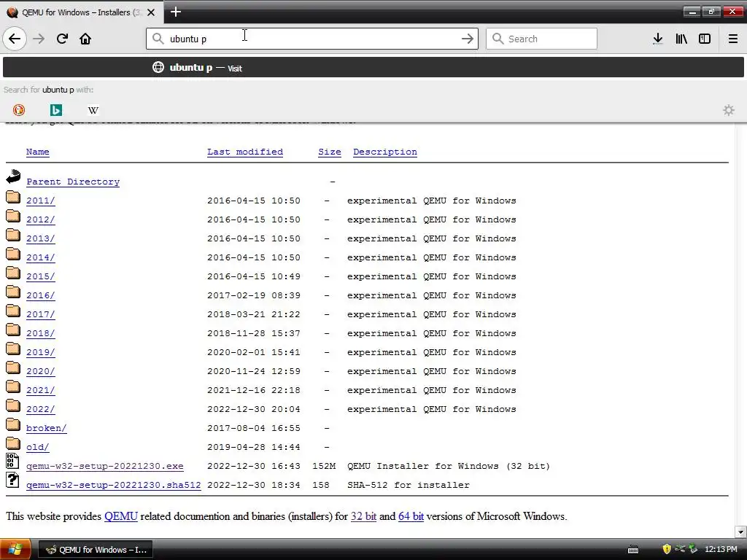Open qemu-w32-setup-20221230.sha512 link
Image resolution: width=747 pixels, height=560 pixels.
tap(113, 485)
